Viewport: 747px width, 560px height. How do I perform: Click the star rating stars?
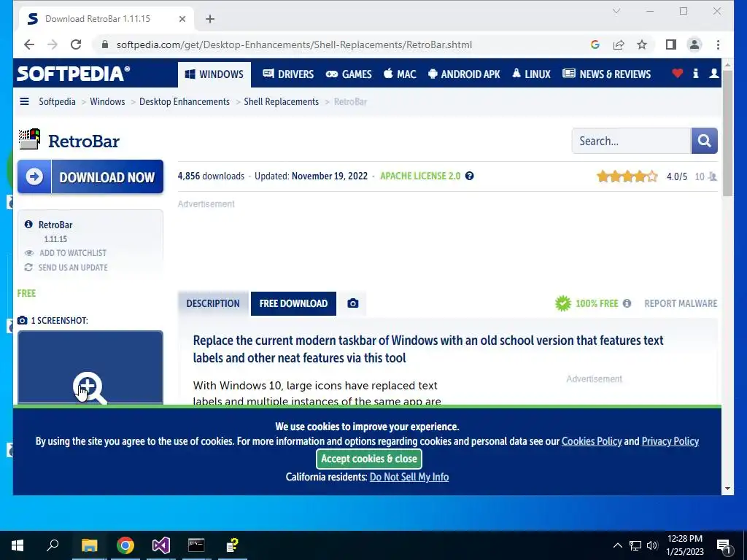(x=627, y=176)
